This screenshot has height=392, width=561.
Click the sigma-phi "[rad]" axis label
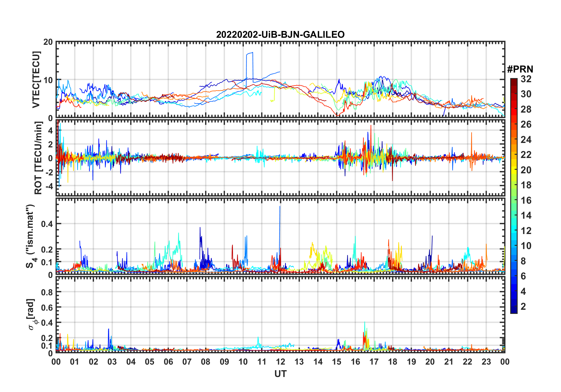[31, 314]
